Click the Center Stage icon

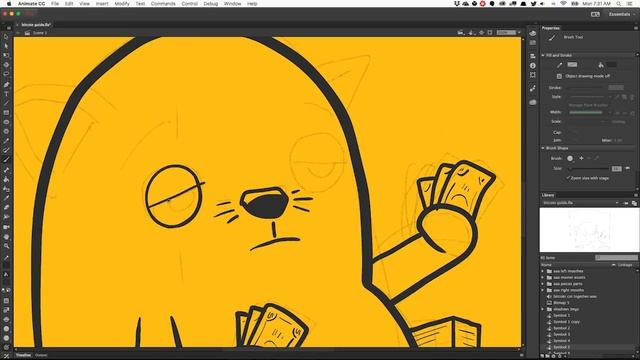482,33
